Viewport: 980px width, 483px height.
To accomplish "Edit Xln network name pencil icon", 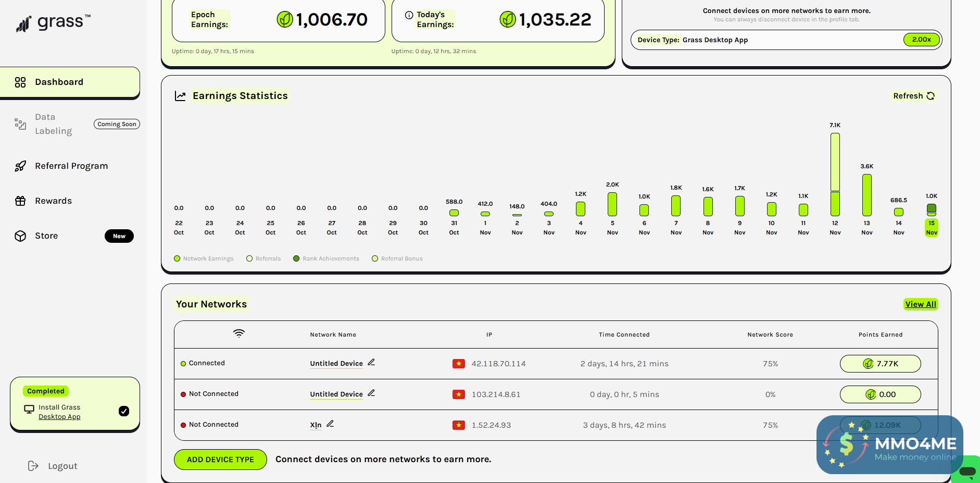I will coord(330,424).
